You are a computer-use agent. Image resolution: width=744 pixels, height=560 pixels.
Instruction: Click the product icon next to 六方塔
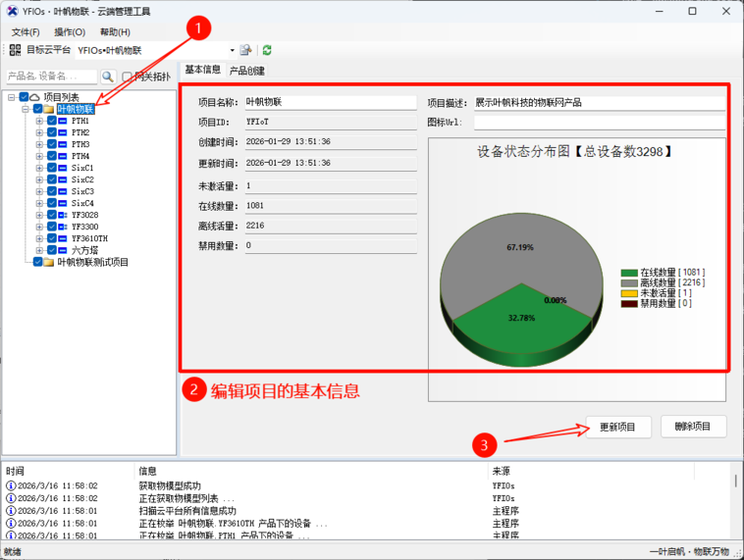click(63, 250)
